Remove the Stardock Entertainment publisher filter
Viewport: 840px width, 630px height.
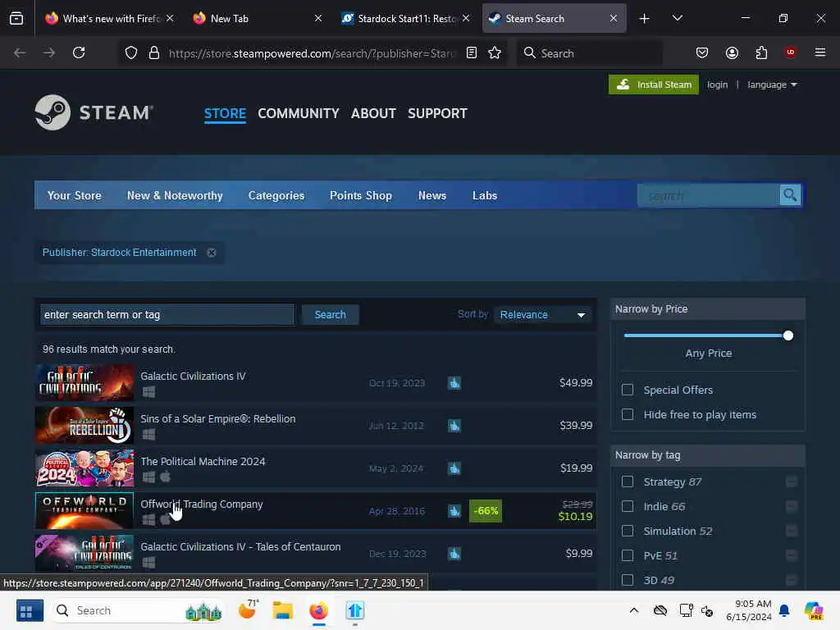212,253
